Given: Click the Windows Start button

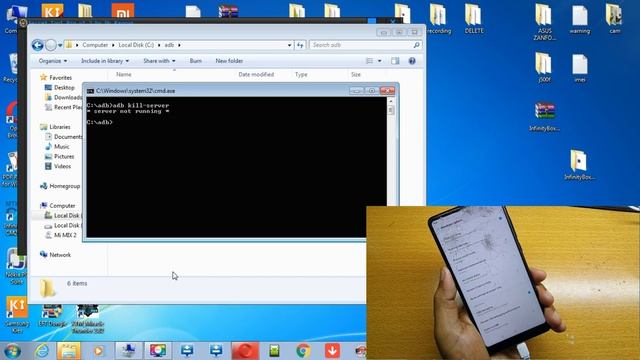Looking at the screenshot, I should click(x=12, y=351).
